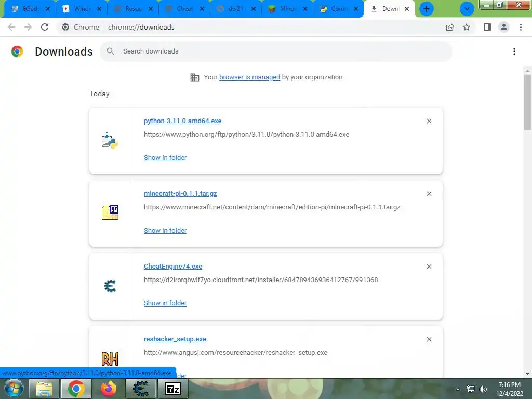532x399 pixels.
Task: Open the side panel icon
Action: point(487,27)
